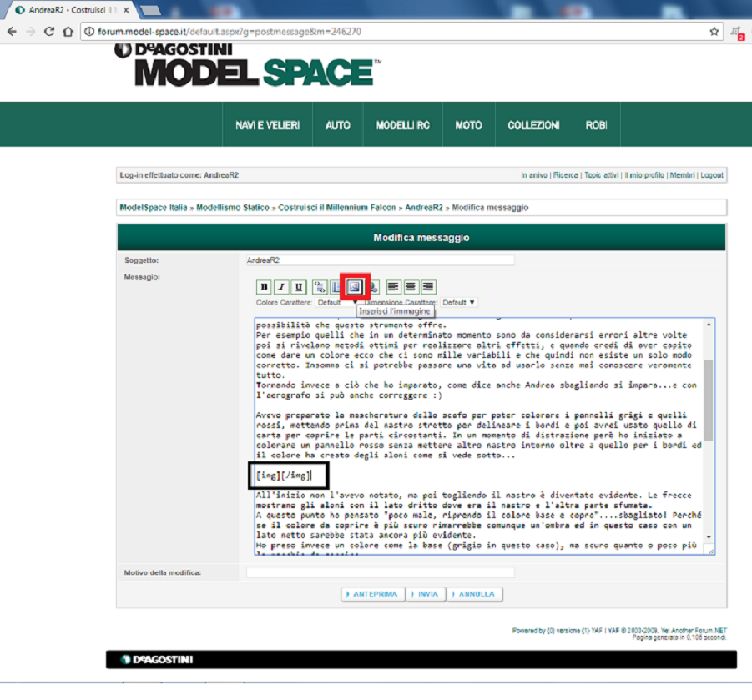This screenshot has width=752, height=700.
Task: Click the Logout link
Action: coord(712,175)
